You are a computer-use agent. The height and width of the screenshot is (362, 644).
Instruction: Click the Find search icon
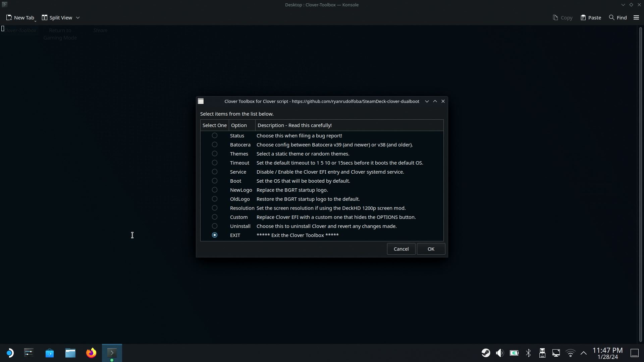pyautogui.click(x=612, y=17)
